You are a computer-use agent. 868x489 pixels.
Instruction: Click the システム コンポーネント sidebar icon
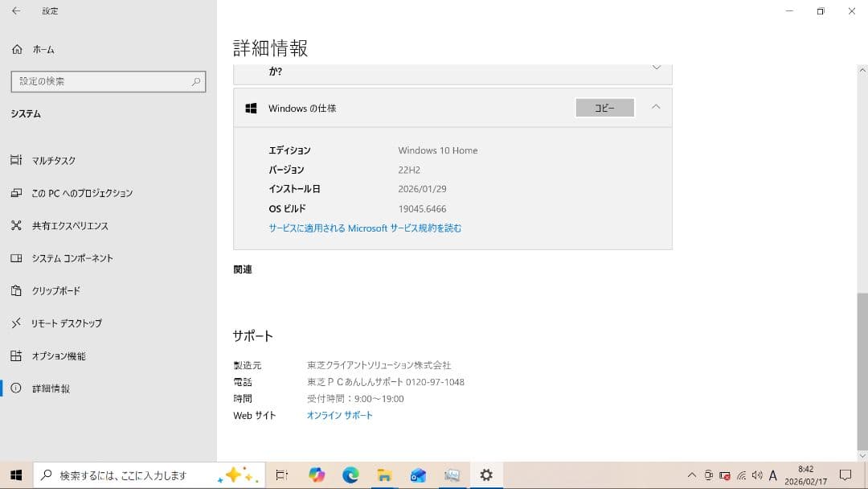coord(16,258)
